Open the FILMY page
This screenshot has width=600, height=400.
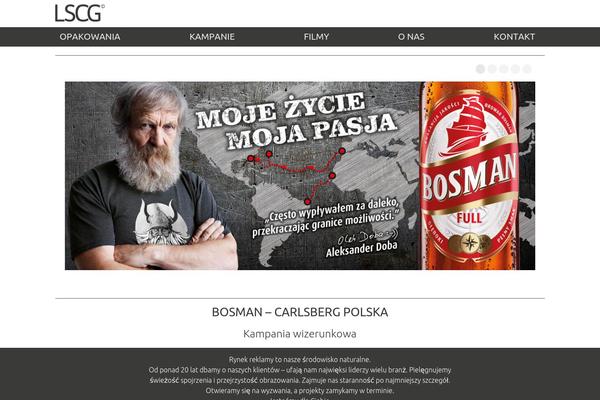click(x=316, y=37)
